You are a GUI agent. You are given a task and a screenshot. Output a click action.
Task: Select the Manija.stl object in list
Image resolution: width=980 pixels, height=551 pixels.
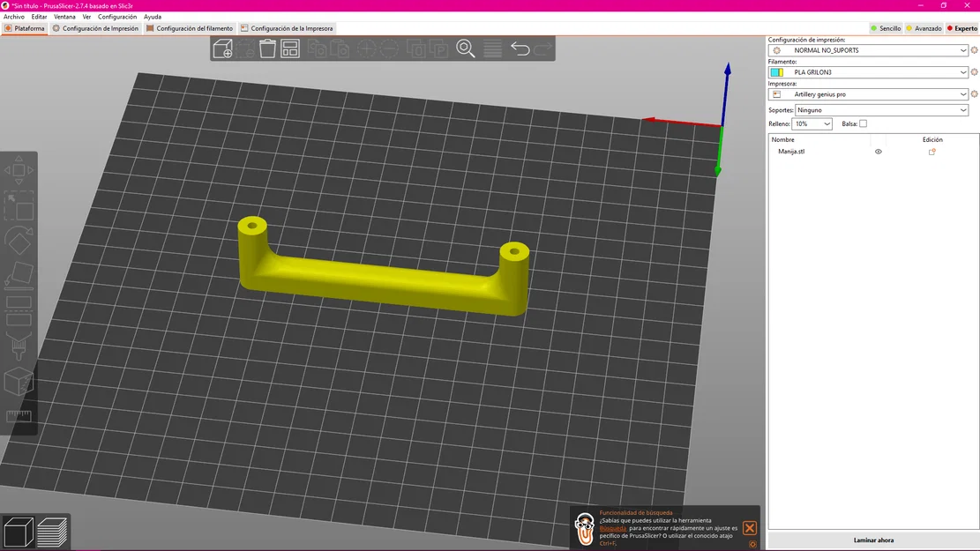(791, 152)
